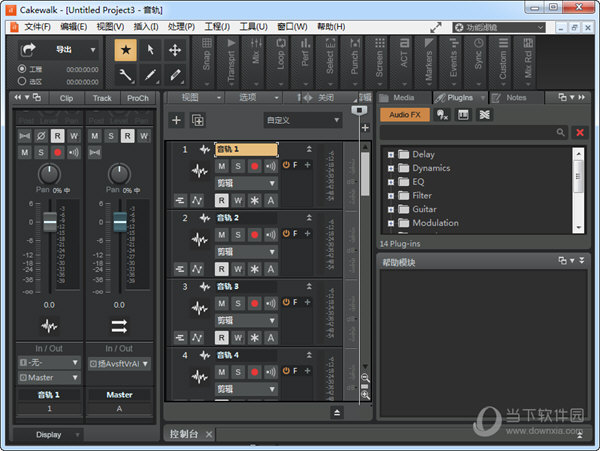Click the automation lanes icon on track 2
600x451 pixels.
point(197,269)
